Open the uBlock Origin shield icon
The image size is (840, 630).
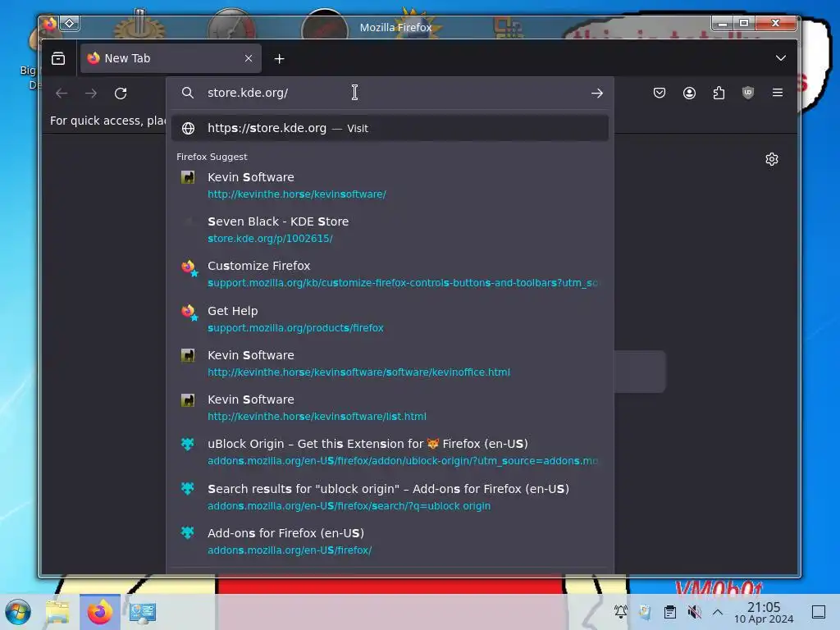coord(748,93)
